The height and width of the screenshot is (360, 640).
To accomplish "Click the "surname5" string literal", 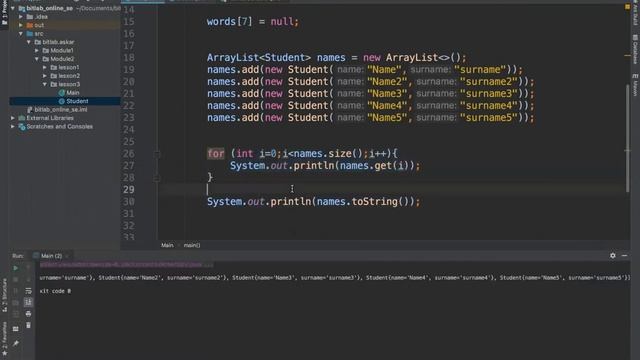I will click(x=488, y=118).
